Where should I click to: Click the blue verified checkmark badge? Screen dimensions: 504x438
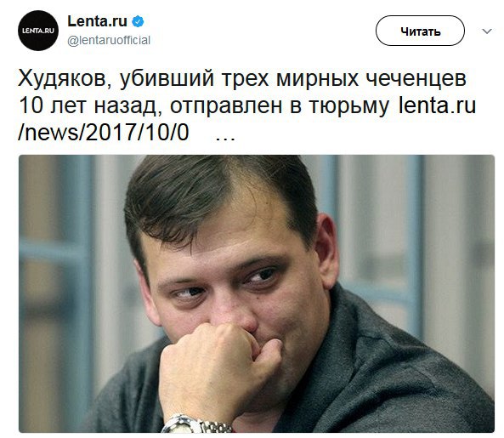pos(138,21)
